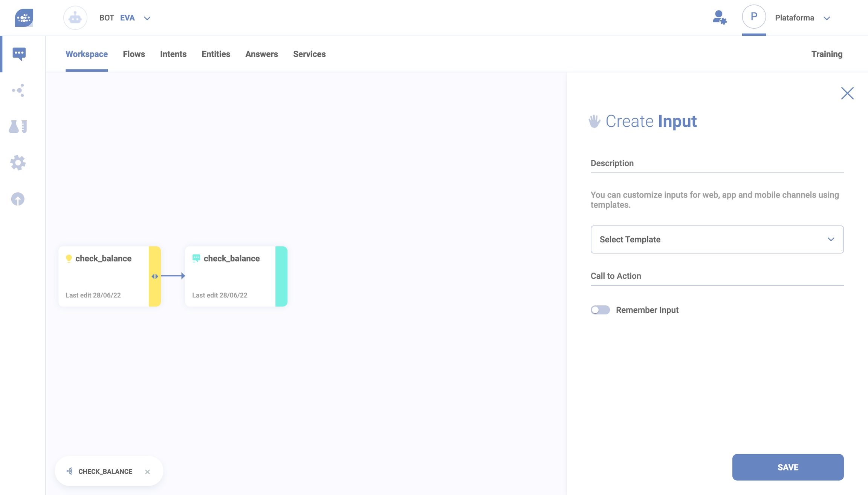This screenshot has height=495, width=868.
Task: Open the settings gear sidebar icon
Action: tap(18, 163)
